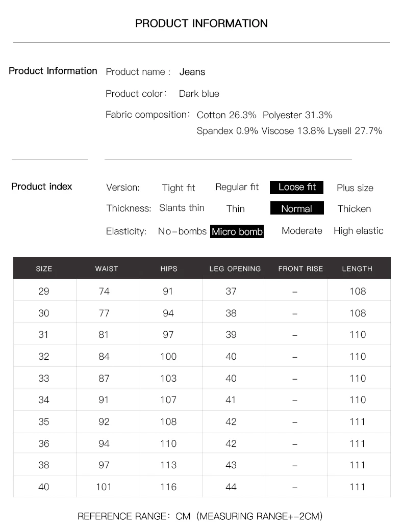The width and height of the screenshot is (403, 532).
Task: Click the HIPS column header
Action: coord(169,269)
